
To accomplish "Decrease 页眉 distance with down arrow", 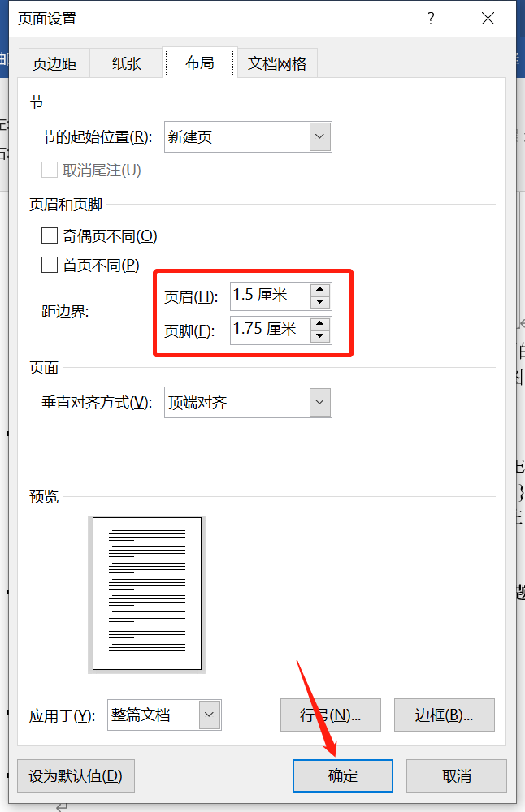I will 320,301.
